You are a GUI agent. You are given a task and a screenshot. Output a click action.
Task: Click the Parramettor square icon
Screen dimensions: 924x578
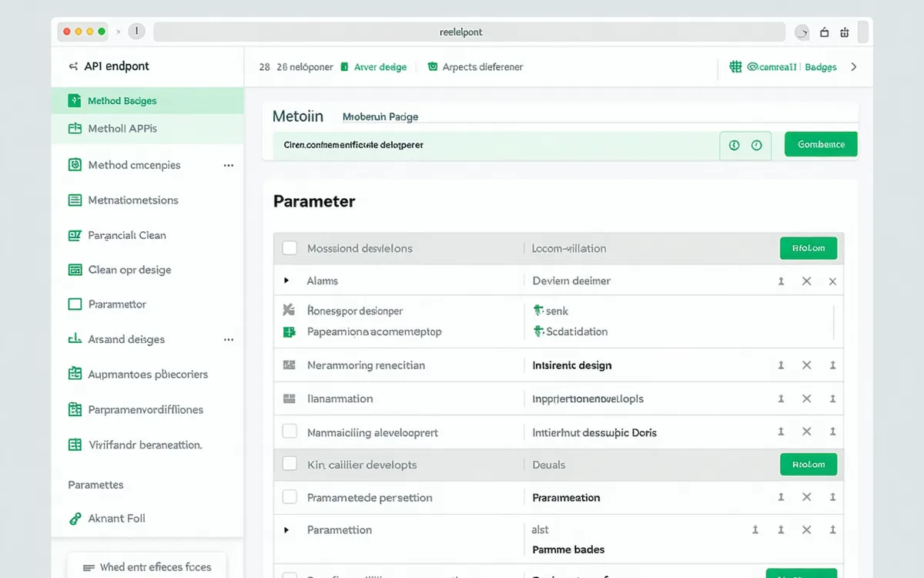(x=75, y=304)
